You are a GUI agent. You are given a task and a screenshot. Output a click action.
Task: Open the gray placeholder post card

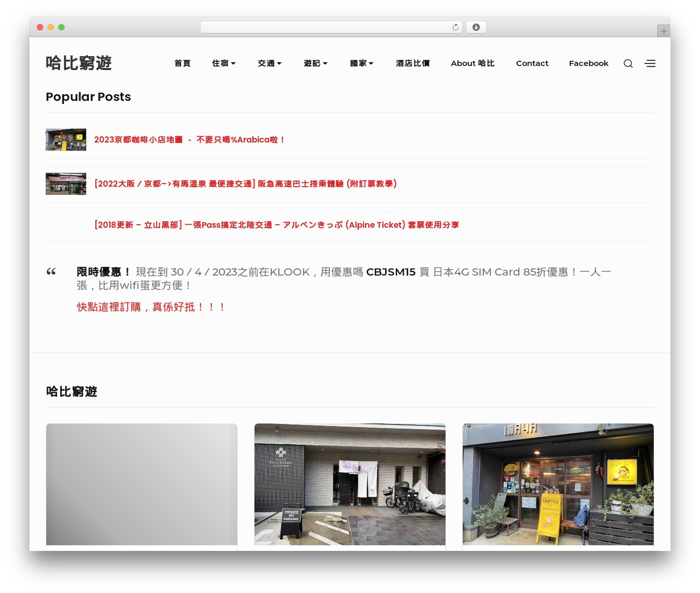142,484
